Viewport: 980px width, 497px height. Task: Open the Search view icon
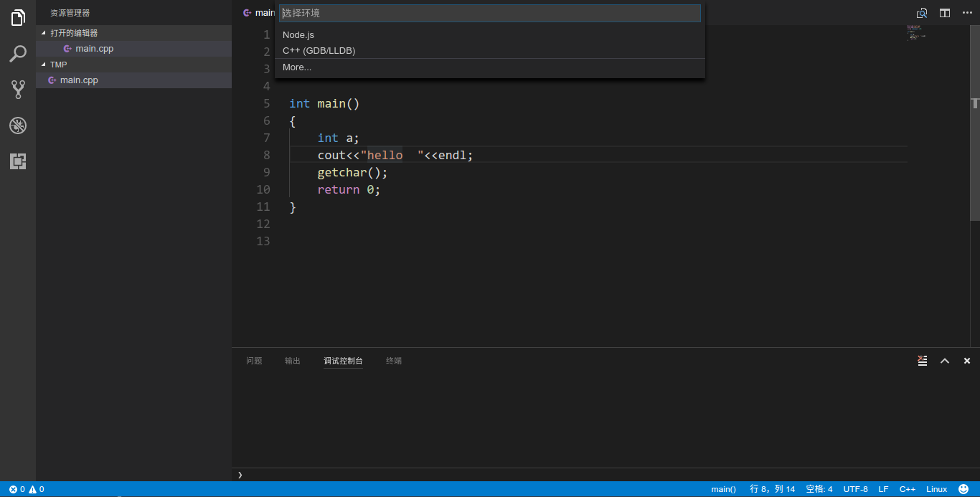(x=18, y=54)
